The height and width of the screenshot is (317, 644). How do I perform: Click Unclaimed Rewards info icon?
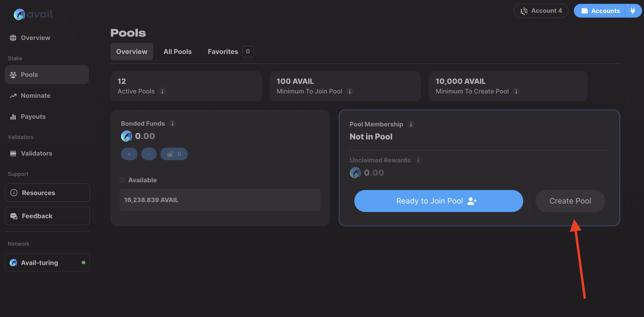[x=418, y=160]
